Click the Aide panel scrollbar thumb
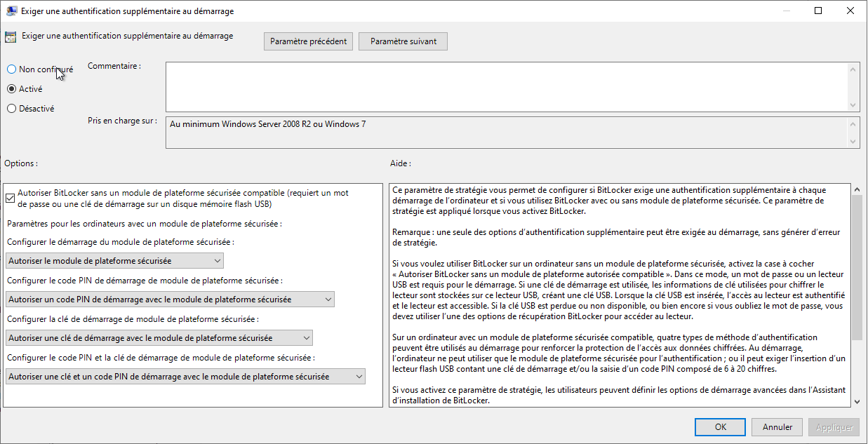Screen dimensions: 868x444 (x=856, y=267)
